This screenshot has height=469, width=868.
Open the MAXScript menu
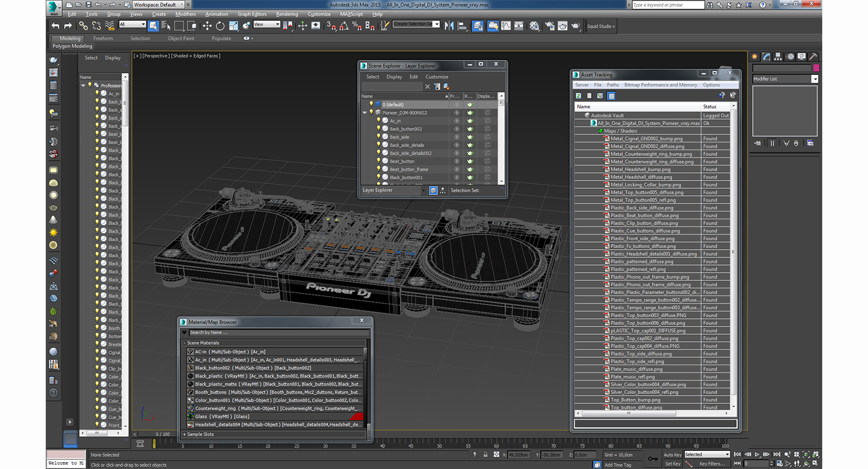351,14
